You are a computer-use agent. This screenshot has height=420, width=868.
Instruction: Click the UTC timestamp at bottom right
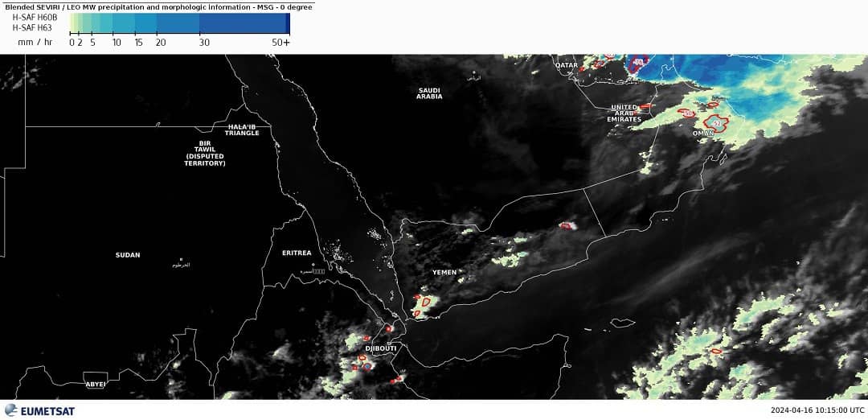click(817, 410)
